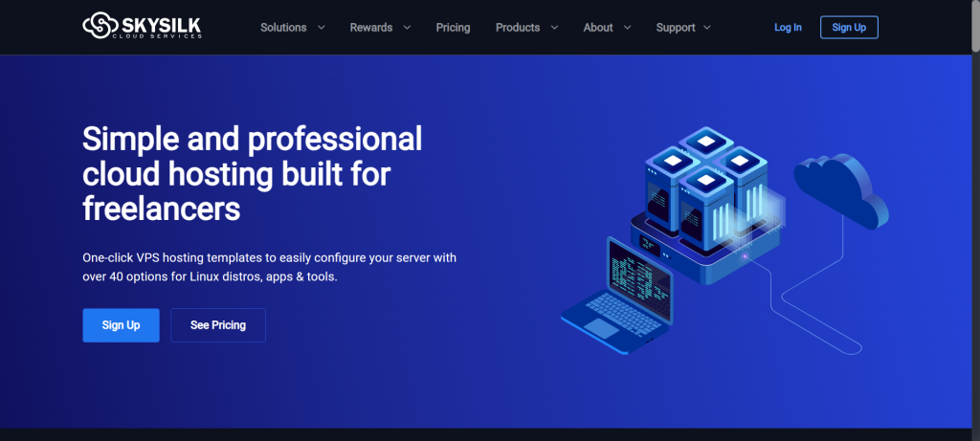Click the SkySilk logo emblem
The width and height of the screenshot is (980, 441).
coord(99,27)
